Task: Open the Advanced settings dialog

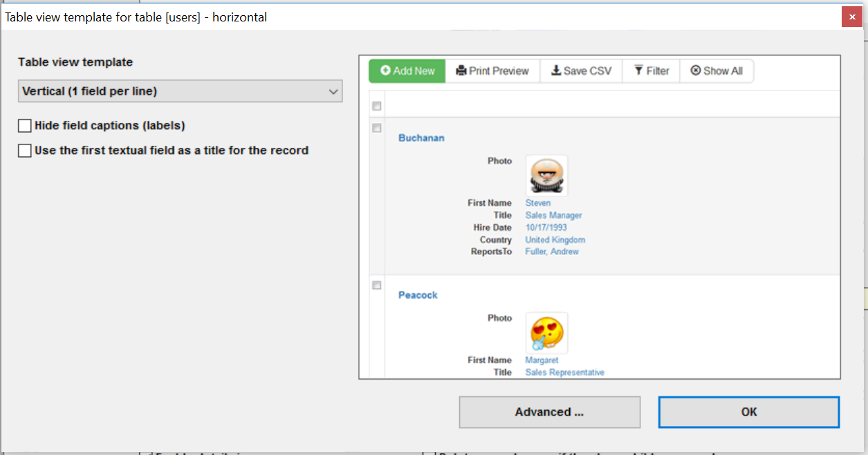Action: 549,412
